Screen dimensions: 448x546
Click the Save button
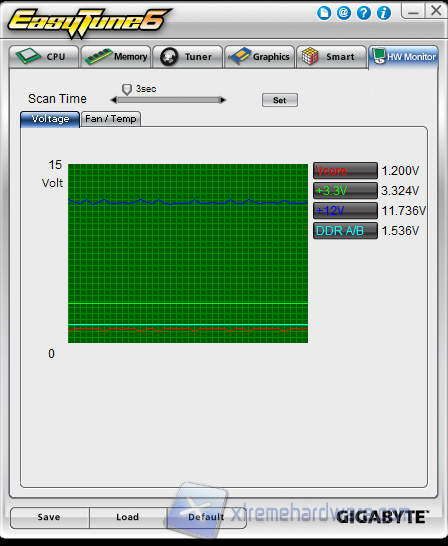click(x=49, y=517)
